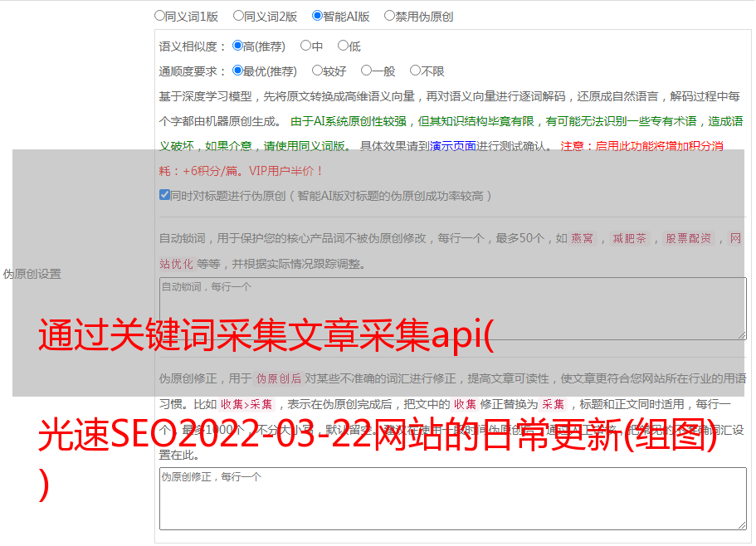Choose 一般 for 通顺度要求
This screenshot has width=756, height=546.
point(366,71)
